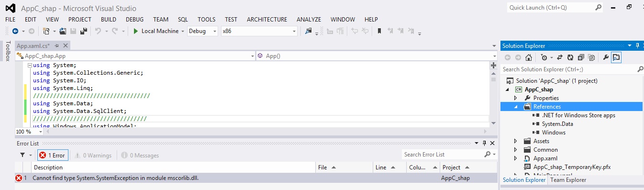644x190 pixels.
Task: Toggle the 1 Error filter button
Action: click(x=53, y=155)
